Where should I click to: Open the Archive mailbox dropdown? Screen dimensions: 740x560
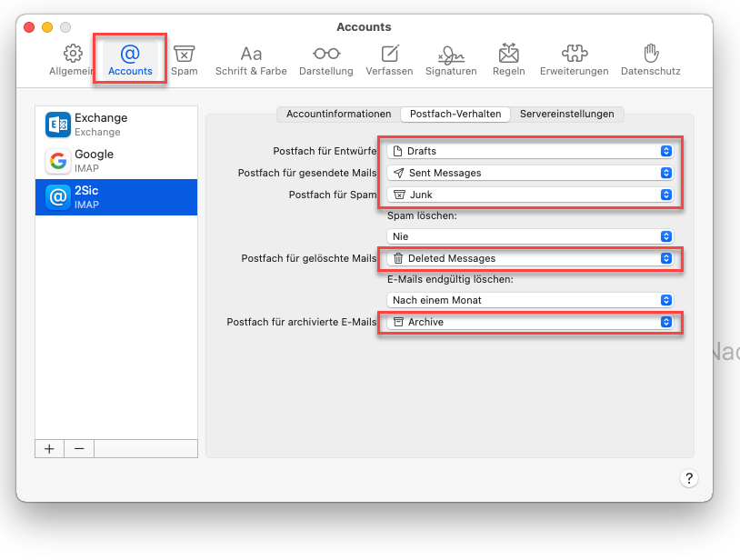(x=531, y=322)
